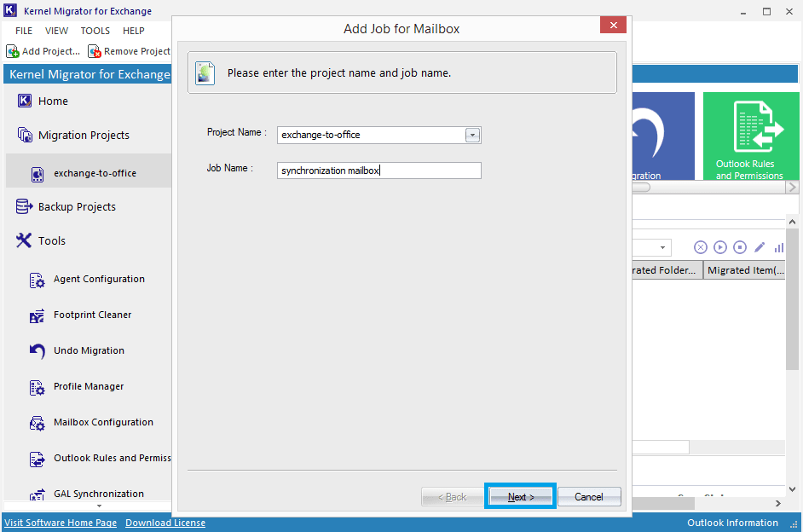
Task: Click the Outlook Rules and Permissions green tile
Action: pos(751,136)
